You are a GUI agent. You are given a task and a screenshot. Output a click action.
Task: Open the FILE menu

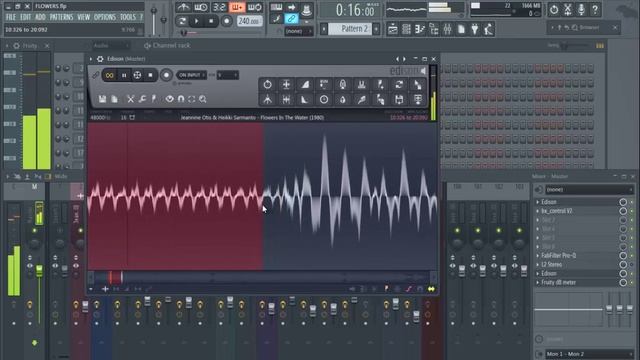[x=11, y=17]
